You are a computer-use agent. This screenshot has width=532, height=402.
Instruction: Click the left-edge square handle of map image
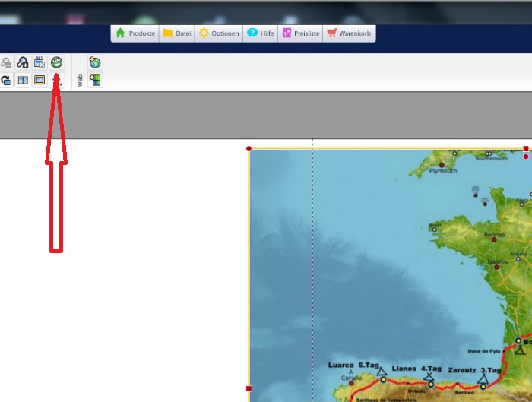pos(249,388)
